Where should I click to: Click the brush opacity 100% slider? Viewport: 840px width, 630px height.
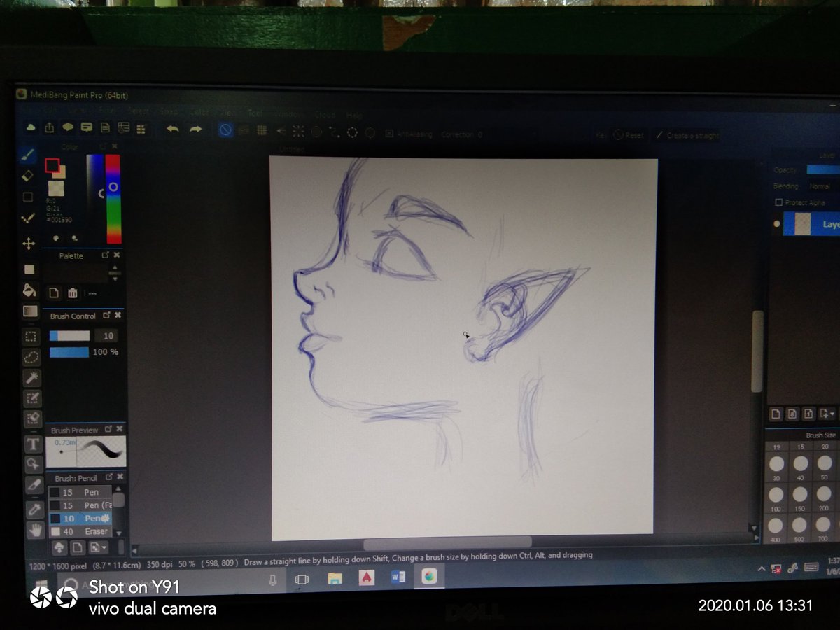pyautogui.click(x=69, y=352)
